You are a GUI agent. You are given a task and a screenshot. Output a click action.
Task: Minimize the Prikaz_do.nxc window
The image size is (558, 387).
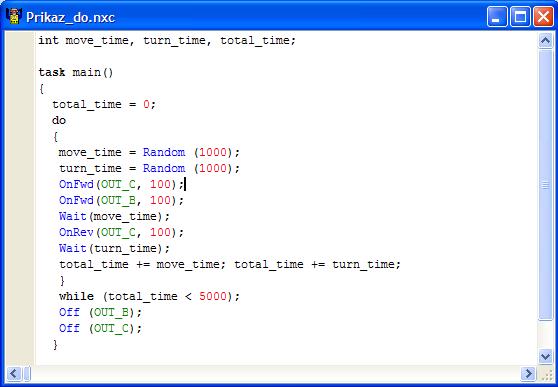click(497, 17)
